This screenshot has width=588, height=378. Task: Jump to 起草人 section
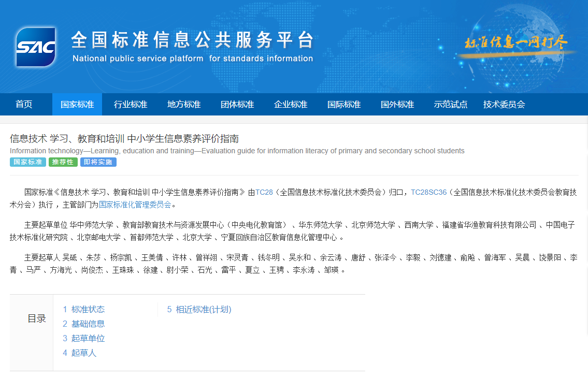[83, 353]
